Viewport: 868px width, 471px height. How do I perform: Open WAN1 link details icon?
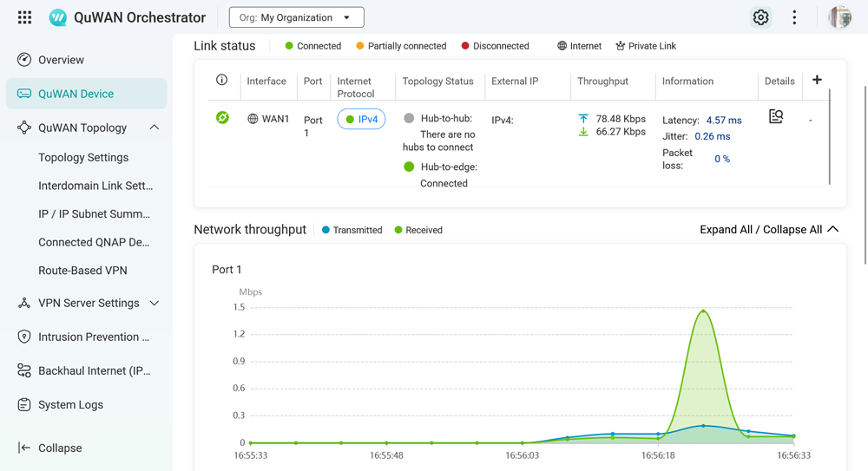click(x=776, y=117)
